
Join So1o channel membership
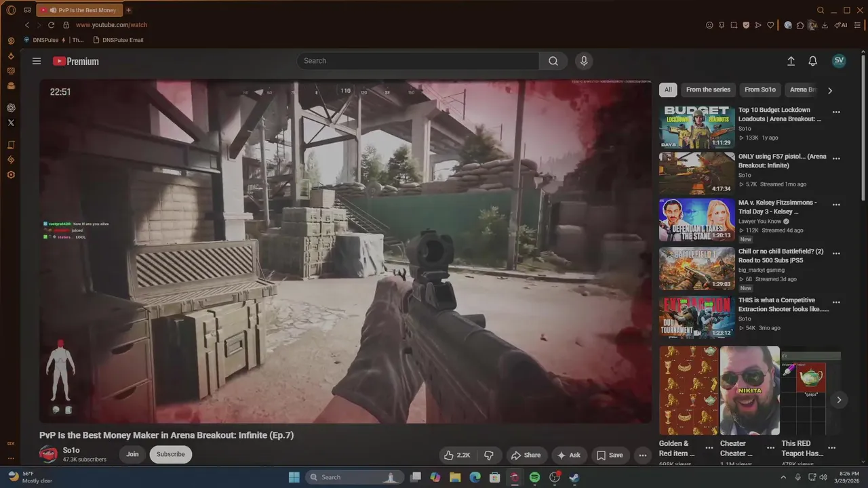pos(132,454)
